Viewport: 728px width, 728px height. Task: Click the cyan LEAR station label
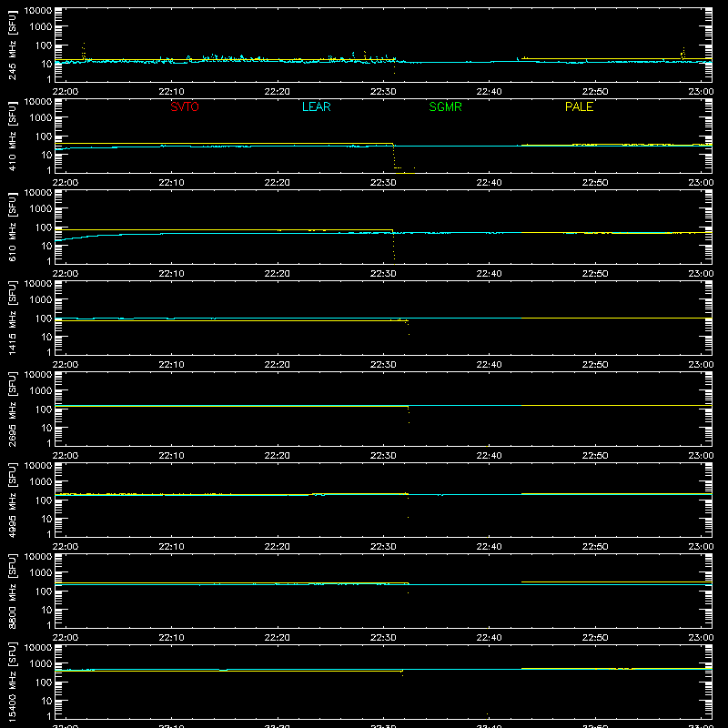pyautogui.click(x=316, y=106)
